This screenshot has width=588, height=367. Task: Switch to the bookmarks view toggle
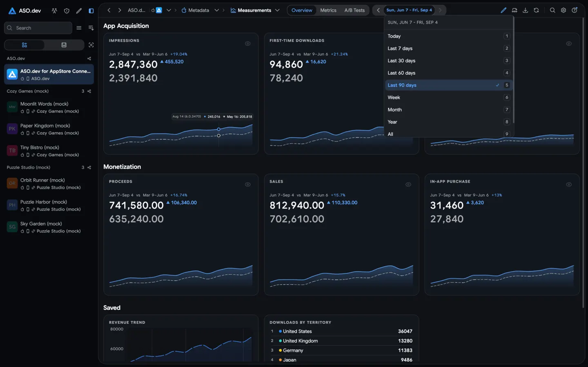[x=64, y=45]
